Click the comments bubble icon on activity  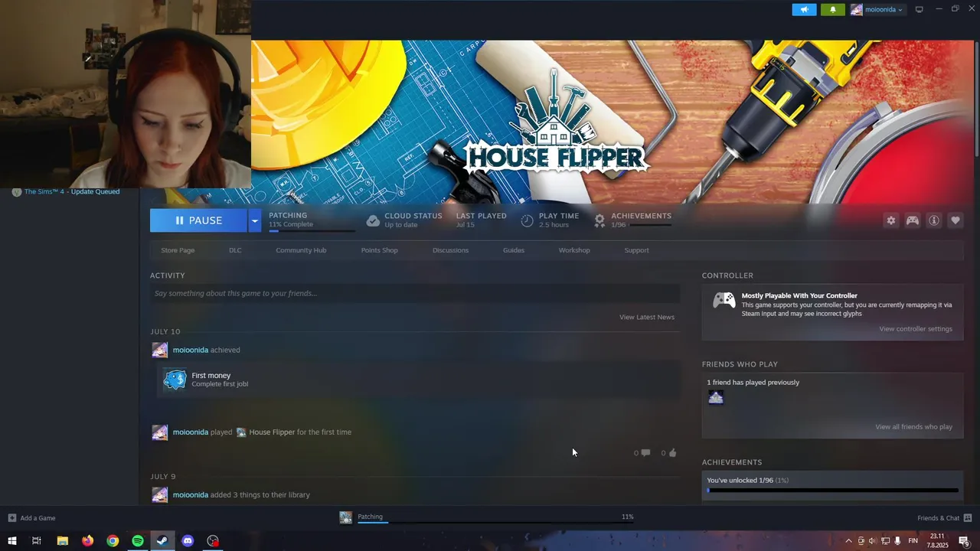pos(645,453)
